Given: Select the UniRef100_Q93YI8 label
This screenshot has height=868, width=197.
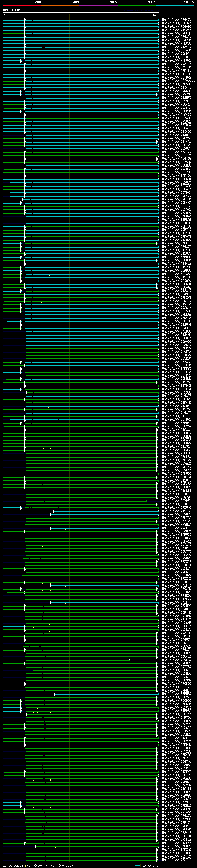Looking at the screenshot, I should (176, 64).
